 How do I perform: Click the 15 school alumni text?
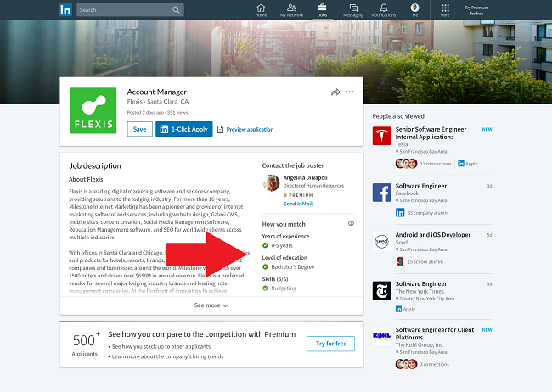click(x=425, y=262)
